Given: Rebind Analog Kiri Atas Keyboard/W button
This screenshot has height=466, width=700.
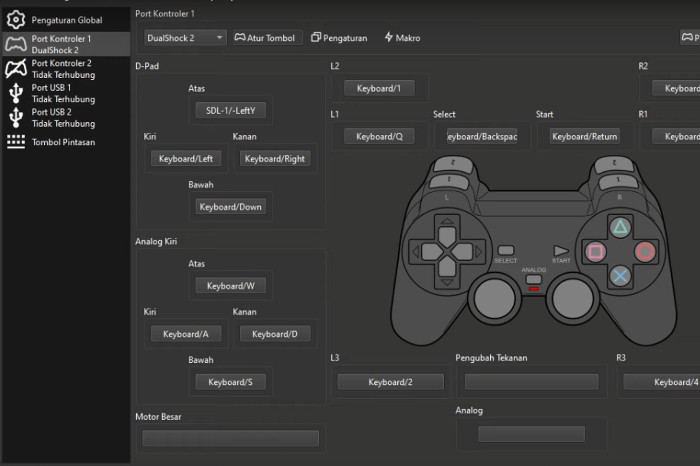Looking at the screenshot, I should tap(230, 286).
